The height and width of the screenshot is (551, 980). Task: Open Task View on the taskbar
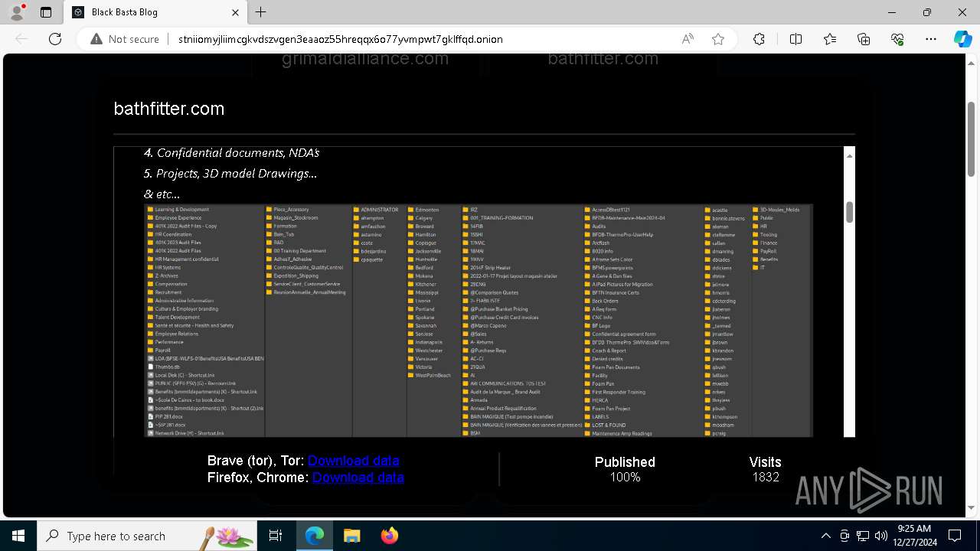pyautogui.click(x=276, y=536)
